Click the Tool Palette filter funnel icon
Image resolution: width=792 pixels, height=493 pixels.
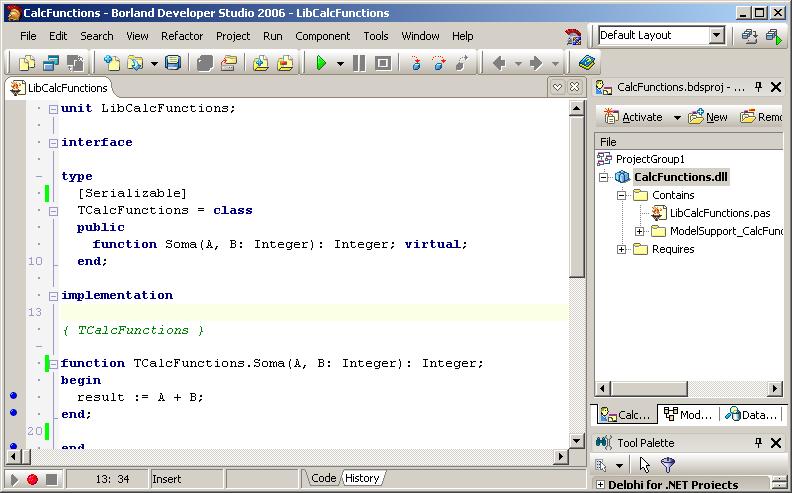668,465
